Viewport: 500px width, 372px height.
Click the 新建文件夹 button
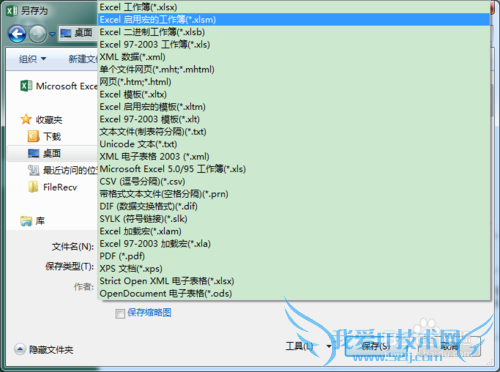83,59
